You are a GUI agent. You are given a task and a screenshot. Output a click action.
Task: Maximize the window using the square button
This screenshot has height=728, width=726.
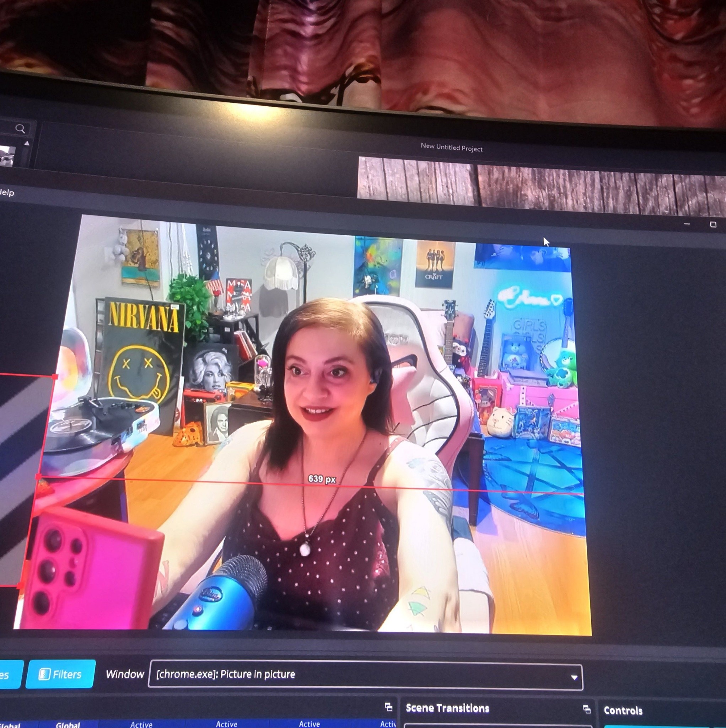713,225
